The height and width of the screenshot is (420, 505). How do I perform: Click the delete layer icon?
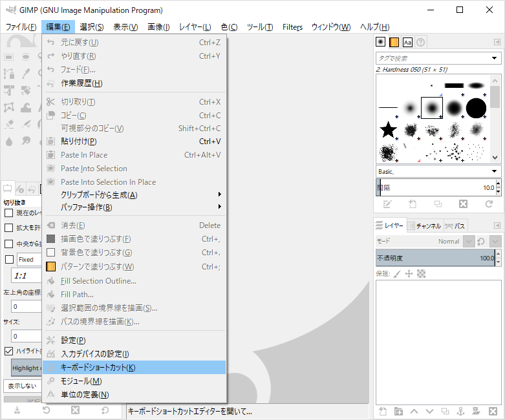coord(493,412)
